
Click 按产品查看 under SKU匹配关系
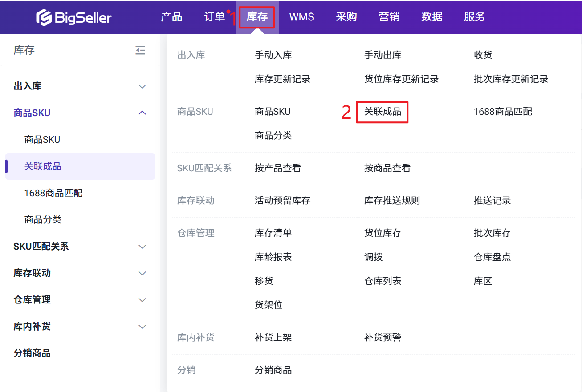(x=277, y=168)
